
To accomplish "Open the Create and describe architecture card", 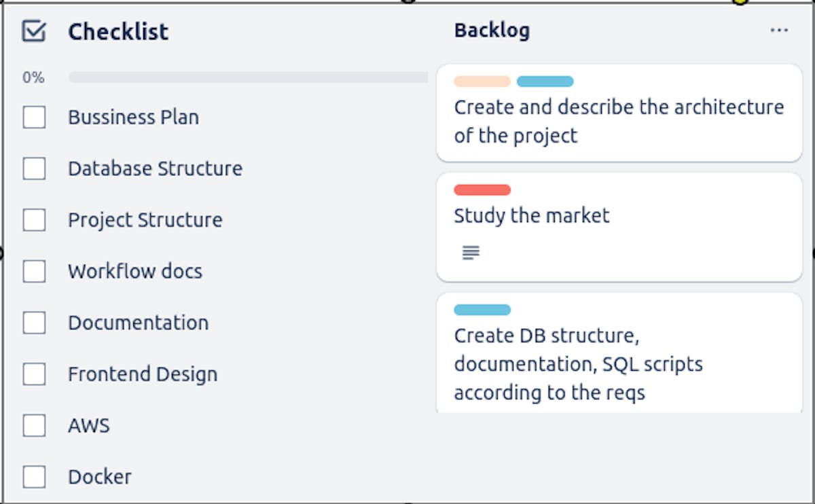I will [618, 122].
